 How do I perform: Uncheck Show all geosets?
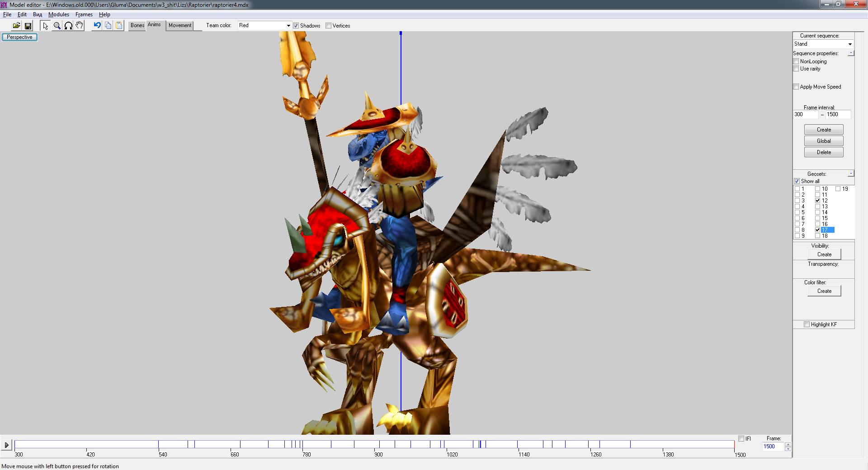tap(797, 181)
